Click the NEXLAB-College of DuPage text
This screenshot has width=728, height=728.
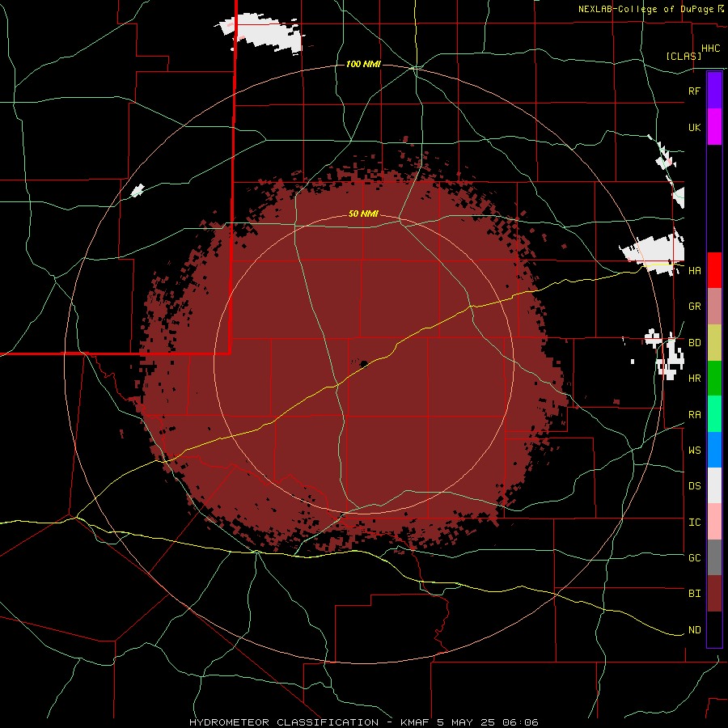[645, 9]
